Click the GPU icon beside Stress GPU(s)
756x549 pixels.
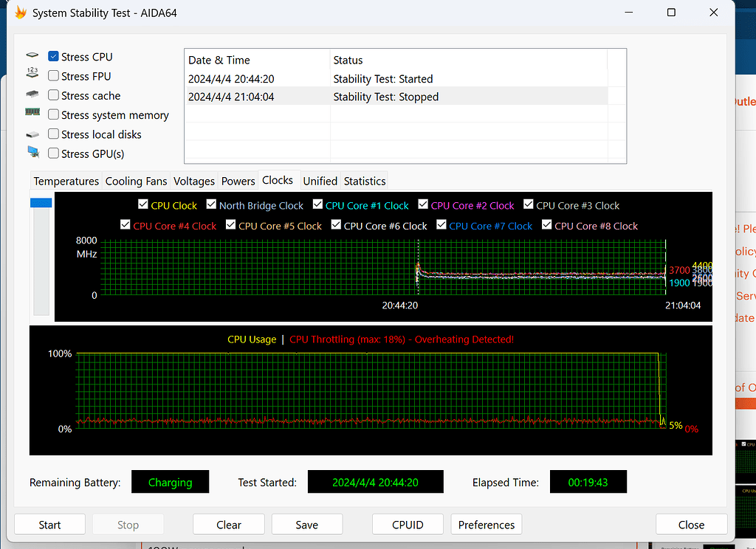tap(32, 153)
